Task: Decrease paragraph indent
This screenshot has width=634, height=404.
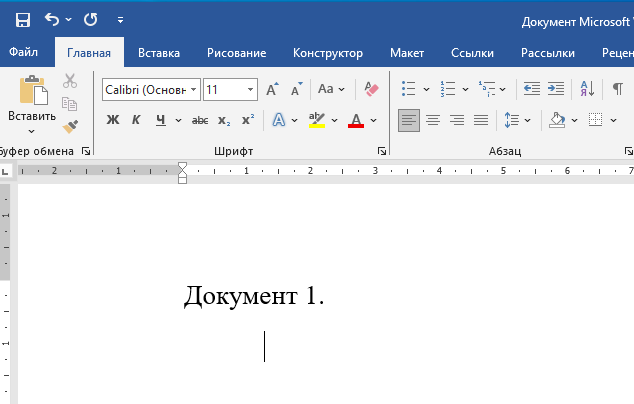Action: coord(532,89)
